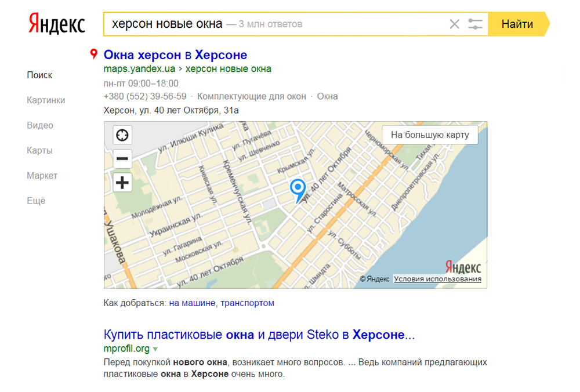Open advanced search settings sliders icon

pyautogui.click(x=475, y=24)
